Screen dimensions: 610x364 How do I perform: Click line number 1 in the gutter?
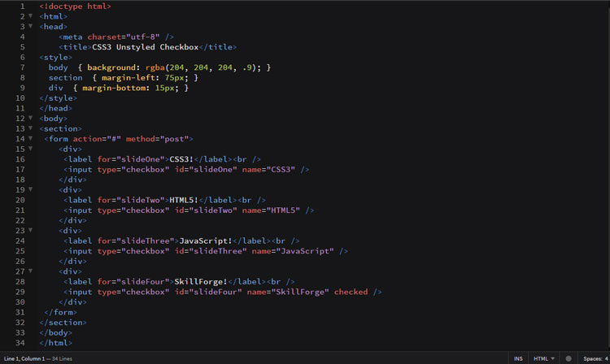click(x=22, y=6)
